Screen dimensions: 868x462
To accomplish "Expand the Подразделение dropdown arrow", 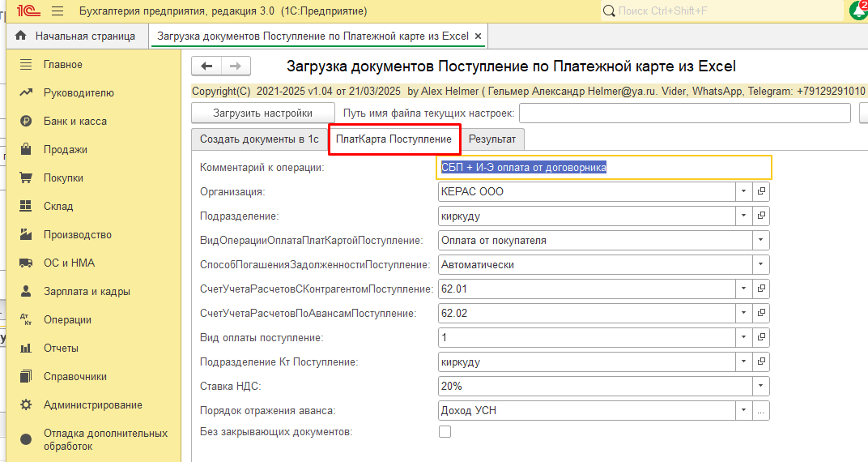I will (x=744, y=216).
